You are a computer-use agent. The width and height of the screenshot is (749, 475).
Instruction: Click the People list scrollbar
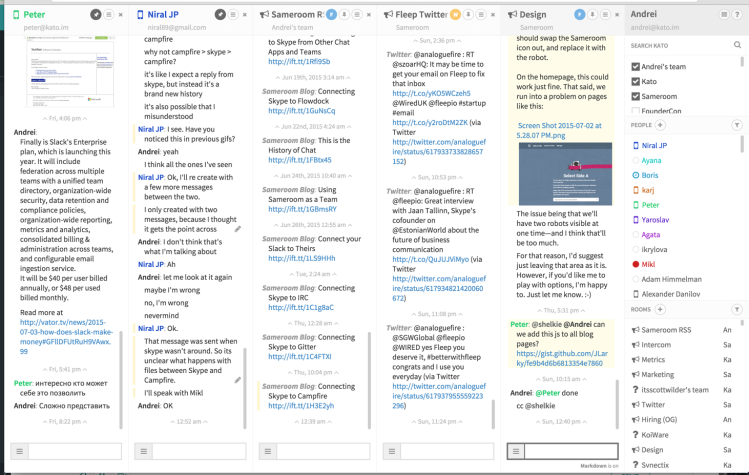[x=742, y=143]
